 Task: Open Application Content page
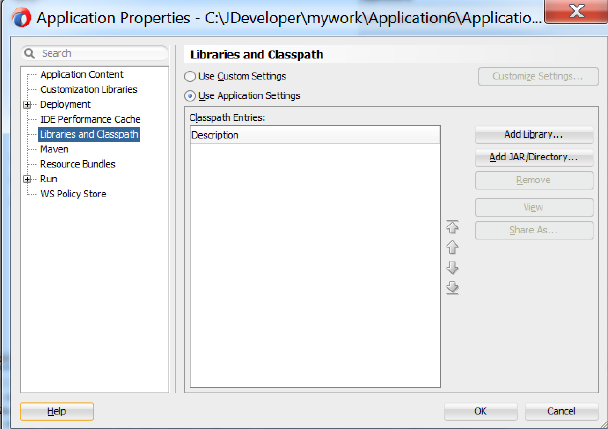(82, 74)
